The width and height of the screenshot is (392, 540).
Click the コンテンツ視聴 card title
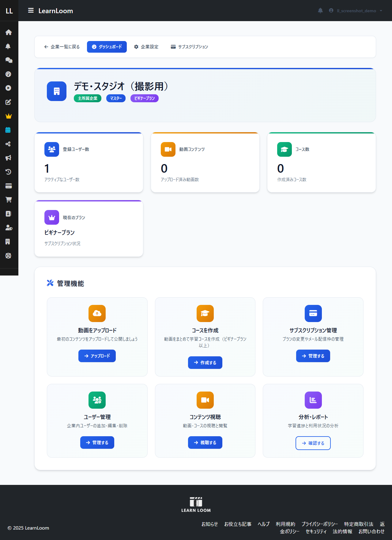tap(205, 417)
